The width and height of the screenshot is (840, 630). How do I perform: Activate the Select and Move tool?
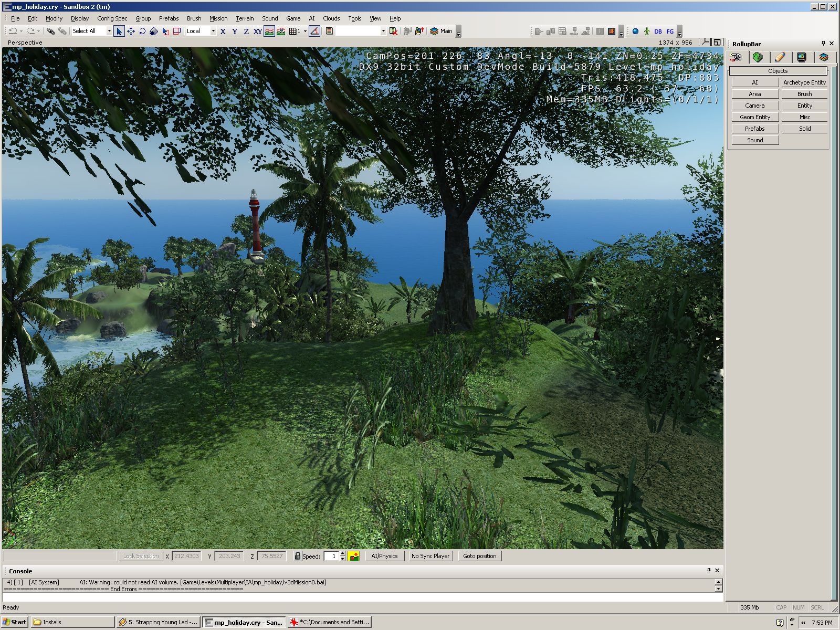[131, 31]
